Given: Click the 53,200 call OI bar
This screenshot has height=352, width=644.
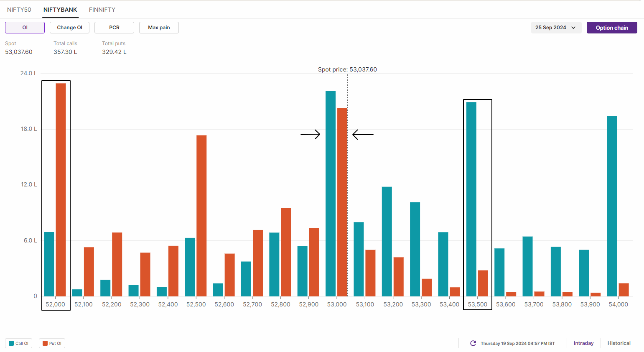Looking at the screenshot, I should tap(387, 242).
